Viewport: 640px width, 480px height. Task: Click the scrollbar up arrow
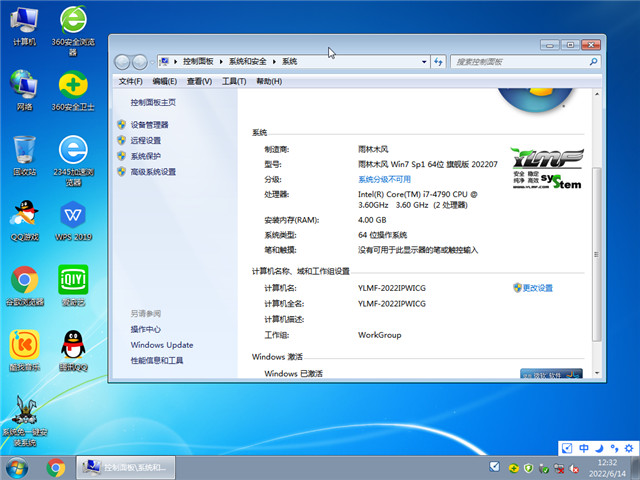[x=597, y=94]
